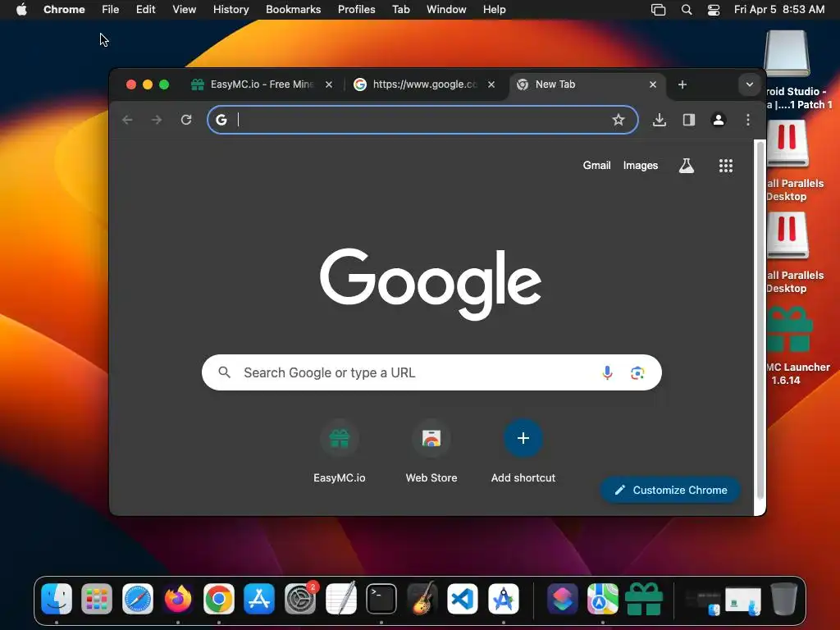Open Control Center in the menu bar
This screenshot has height=630, width=840.
[714, 10]
